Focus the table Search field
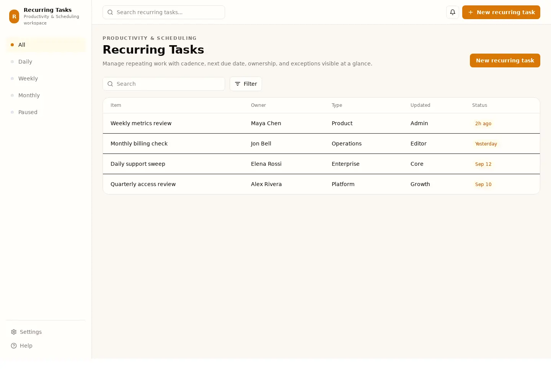Screen dimensions: 551x392 click(x=164, y=84)
